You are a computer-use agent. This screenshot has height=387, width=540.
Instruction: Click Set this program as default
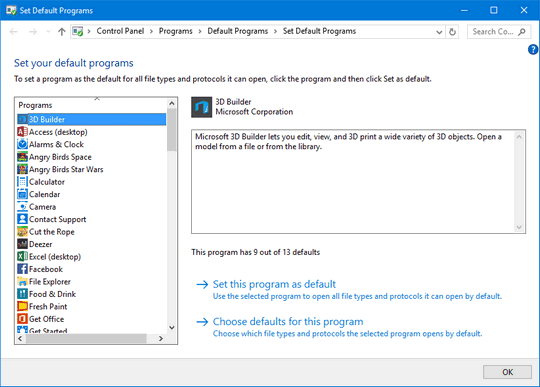click(274, 284)
